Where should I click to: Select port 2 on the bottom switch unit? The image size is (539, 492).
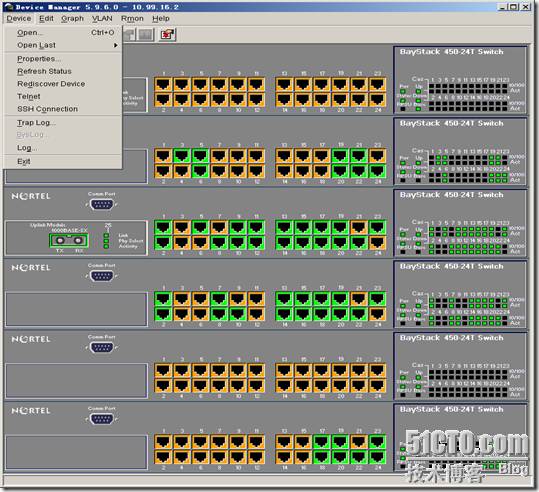click(163, 457)
